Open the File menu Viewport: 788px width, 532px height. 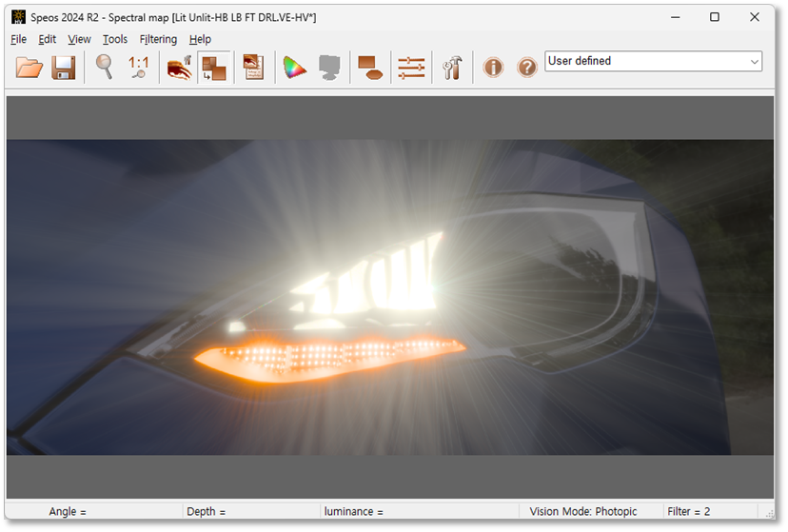(19, 39)
